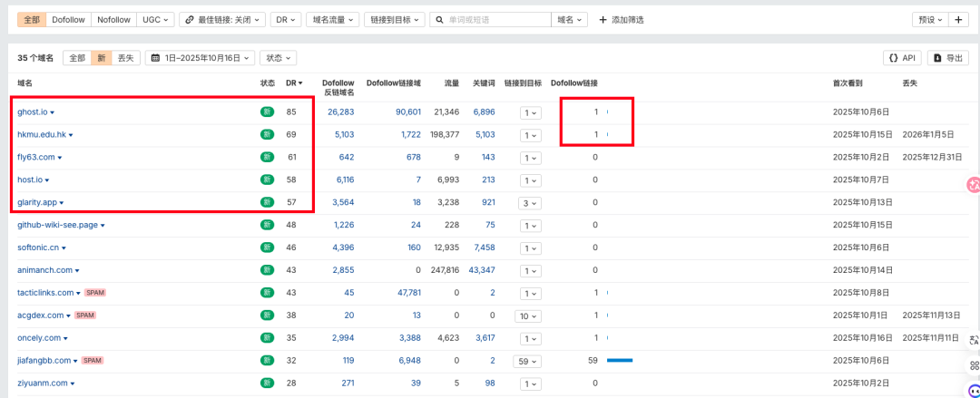Screen dimensions: 980x398
Task: Open the UGC dropdown filter
Action: click(155, 20)
